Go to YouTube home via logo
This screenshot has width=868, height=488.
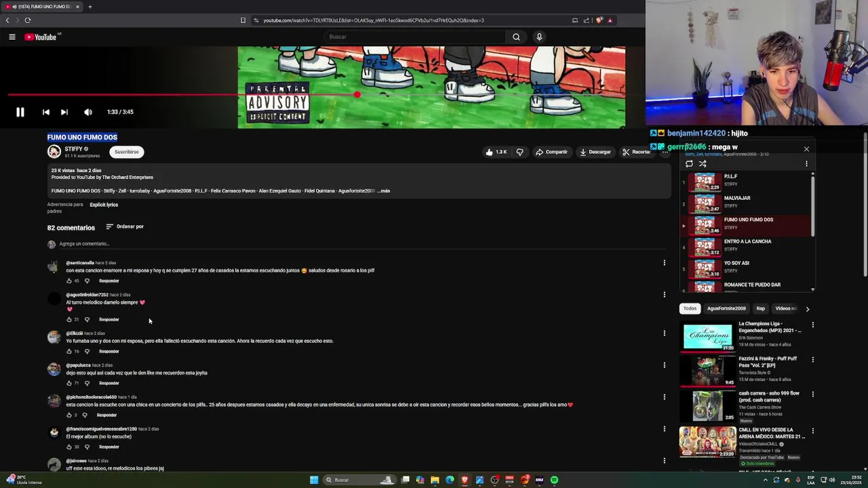41,37
